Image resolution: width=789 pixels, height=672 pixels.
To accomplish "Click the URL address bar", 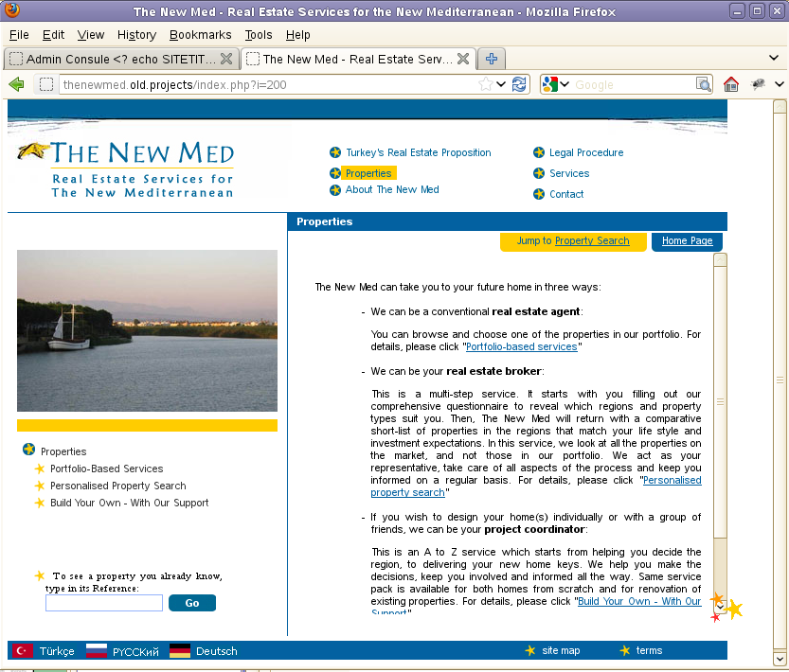I will 269,84.
